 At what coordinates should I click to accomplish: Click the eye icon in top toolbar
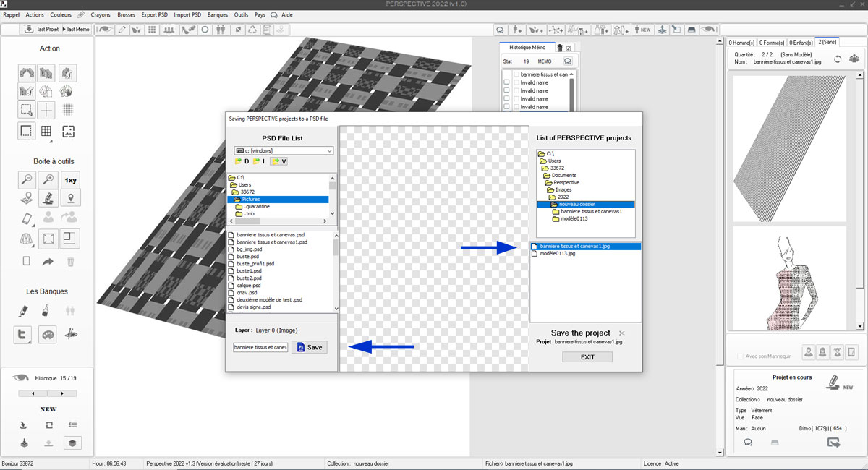click(x=106, y=30)
